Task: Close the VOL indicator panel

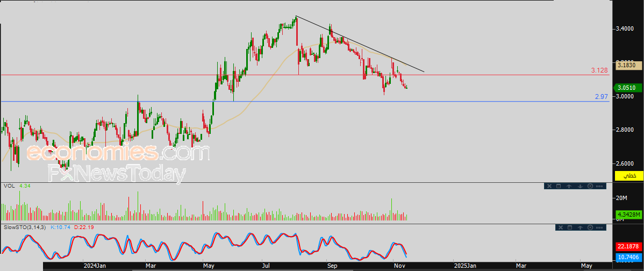Action: tap(549, 186)
